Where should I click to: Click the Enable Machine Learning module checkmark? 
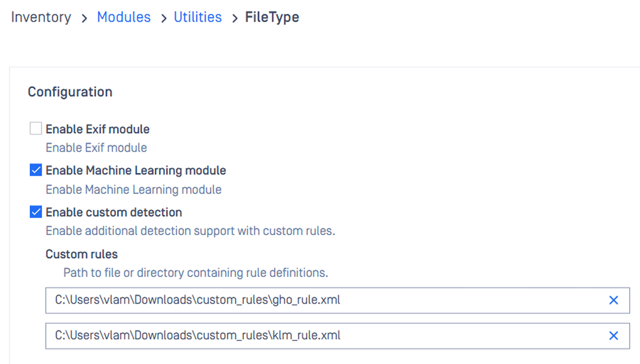coord(36,170)
